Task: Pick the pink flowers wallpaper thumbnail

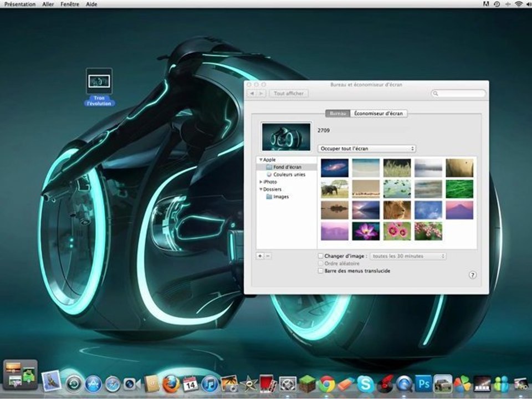Action: (x=397, y=231)
